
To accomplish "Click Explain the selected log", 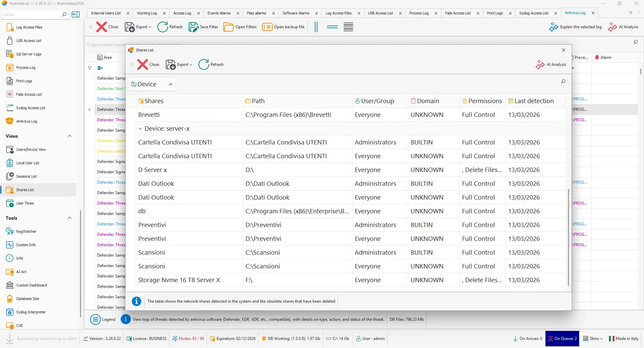I will 575,27.
